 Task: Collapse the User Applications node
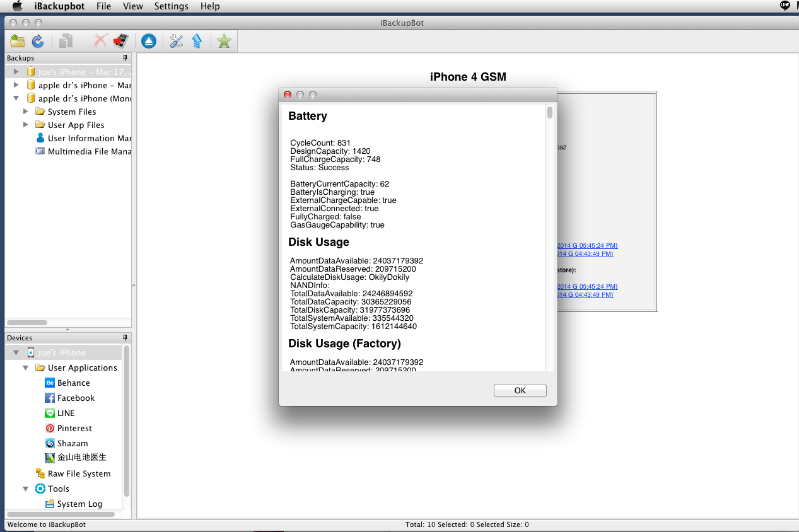pyautogui.click(x=26, y=367)
